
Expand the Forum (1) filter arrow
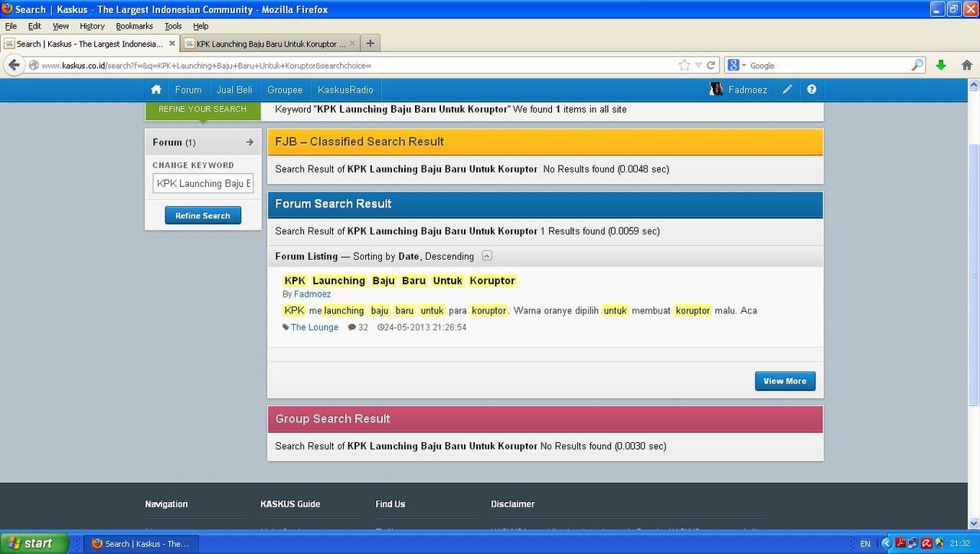pos(250,142)
